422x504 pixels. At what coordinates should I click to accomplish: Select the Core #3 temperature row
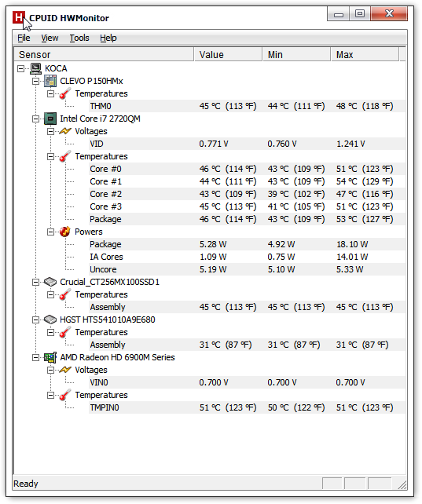pos(247,206)
